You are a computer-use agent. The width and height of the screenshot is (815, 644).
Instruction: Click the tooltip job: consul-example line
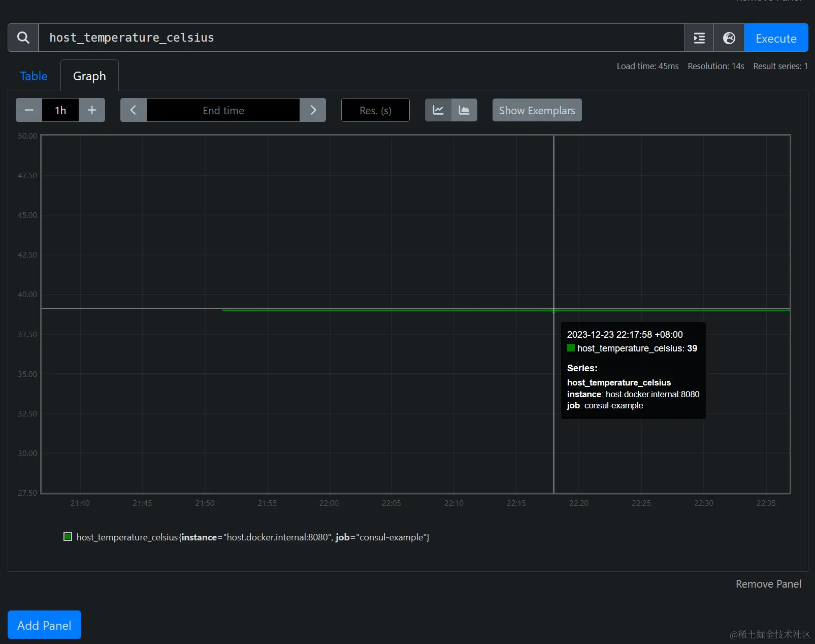click(605, 405)
